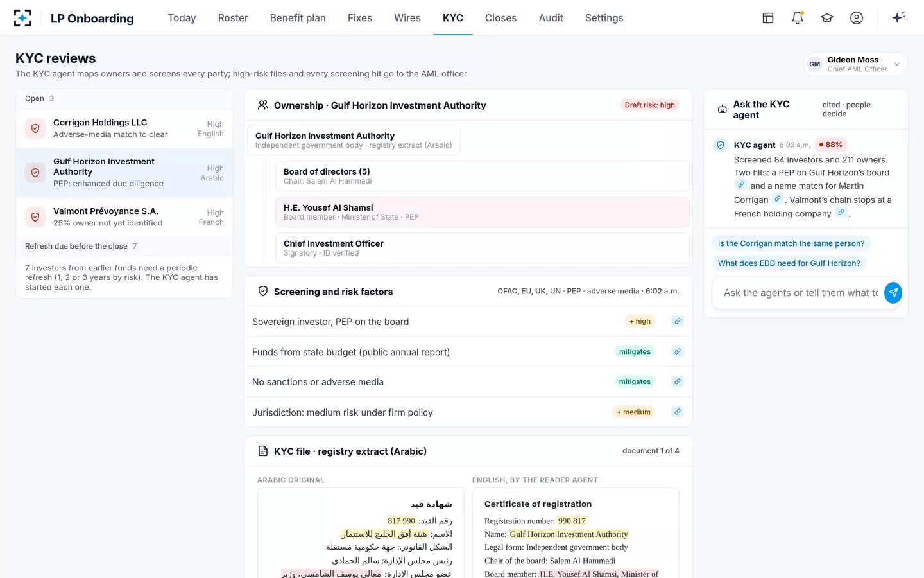924x578 pixels.
Task: Go to the Roster tab
Action: click(x=233, y=18)
